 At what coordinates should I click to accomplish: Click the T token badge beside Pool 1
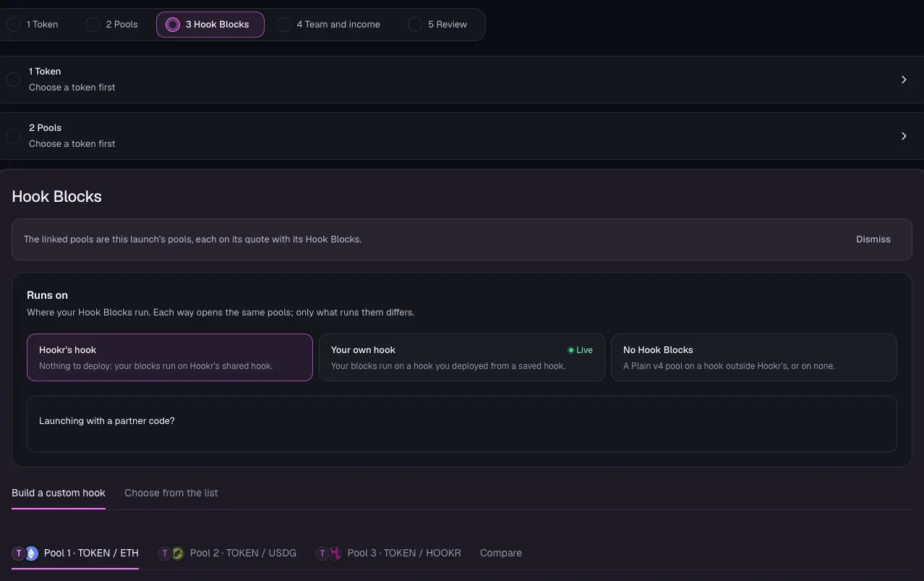pyautogui.click(x=19, y=554)
